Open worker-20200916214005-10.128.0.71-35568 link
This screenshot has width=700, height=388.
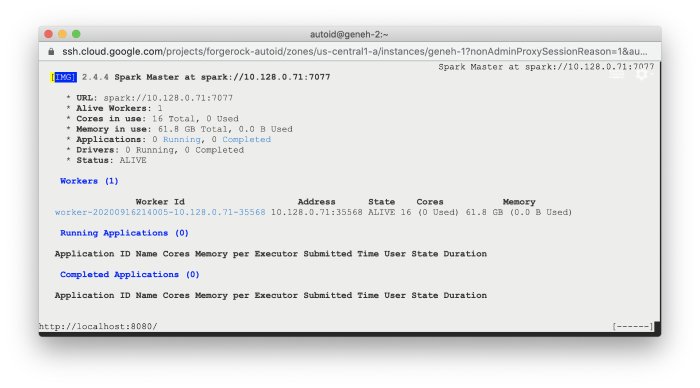click(160, 212)
